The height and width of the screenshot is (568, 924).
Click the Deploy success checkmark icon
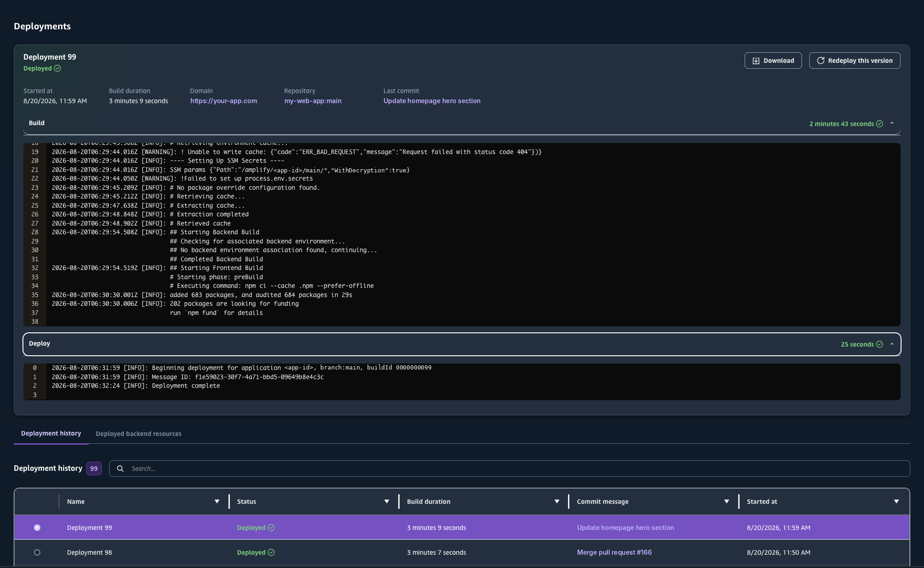tap(879, 344)
